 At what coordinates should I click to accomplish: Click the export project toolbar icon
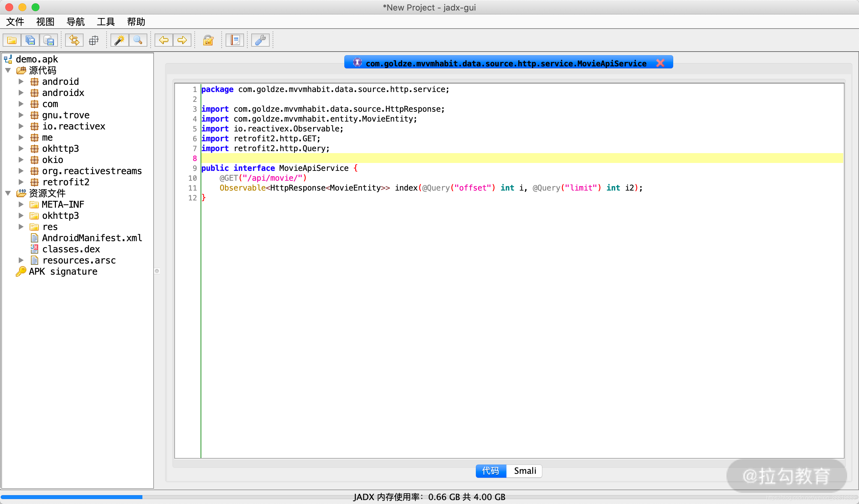point(48,40)
